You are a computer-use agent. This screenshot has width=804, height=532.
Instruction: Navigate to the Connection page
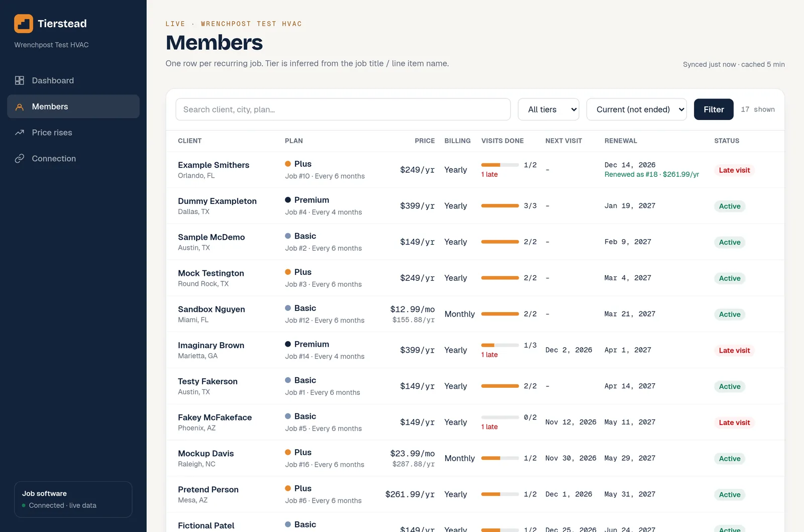point(73,158)
